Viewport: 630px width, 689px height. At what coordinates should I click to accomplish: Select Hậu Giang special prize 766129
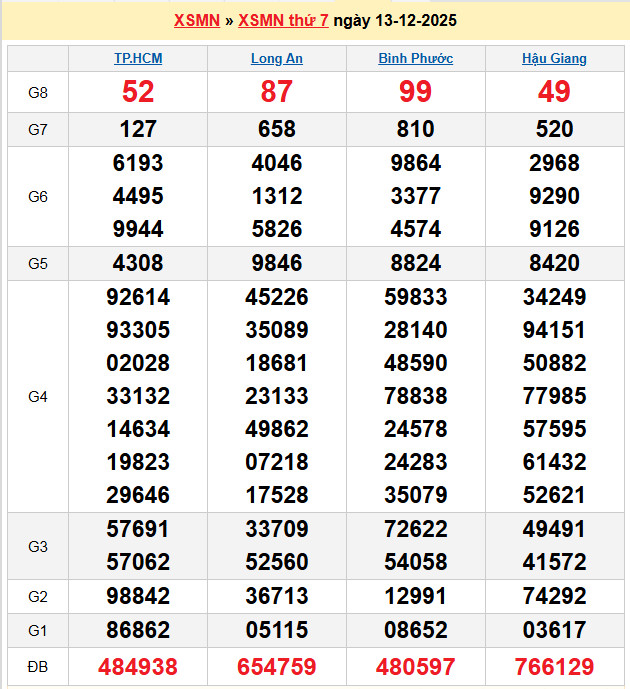coord(554,666)
